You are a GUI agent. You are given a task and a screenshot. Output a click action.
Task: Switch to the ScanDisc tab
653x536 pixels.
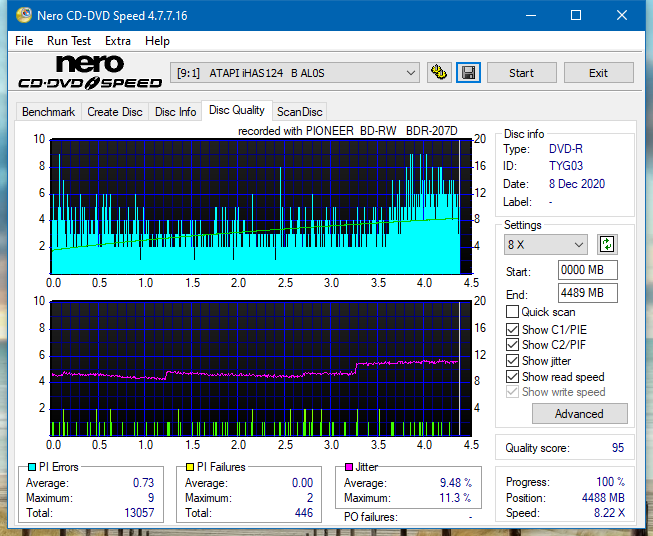299,112
